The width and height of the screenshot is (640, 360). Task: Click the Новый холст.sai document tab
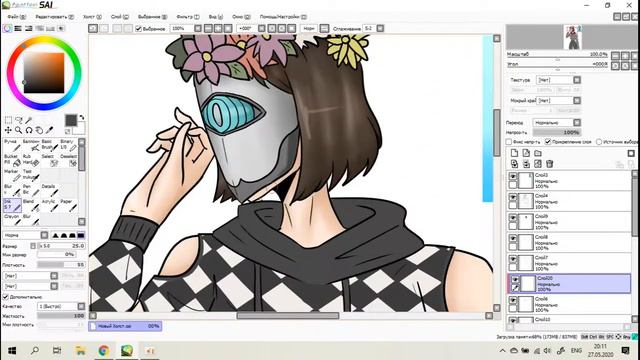[x=125, y=326]
